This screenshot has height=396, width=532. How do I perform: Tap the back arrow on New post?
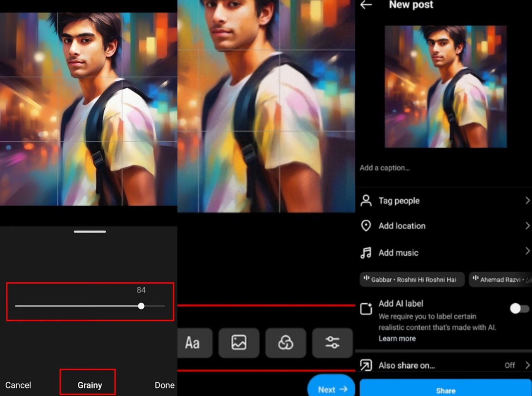365,5
